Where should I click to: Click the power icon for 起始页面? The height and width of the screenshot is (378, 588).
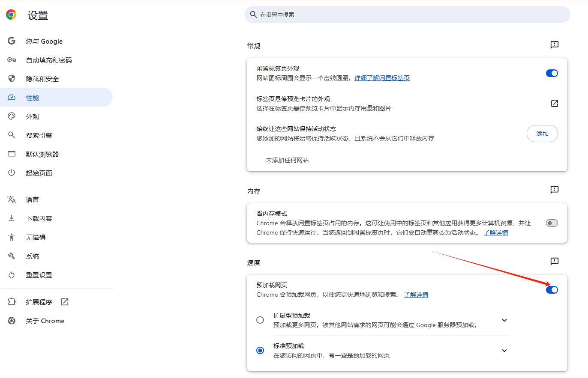pos(12,173)
